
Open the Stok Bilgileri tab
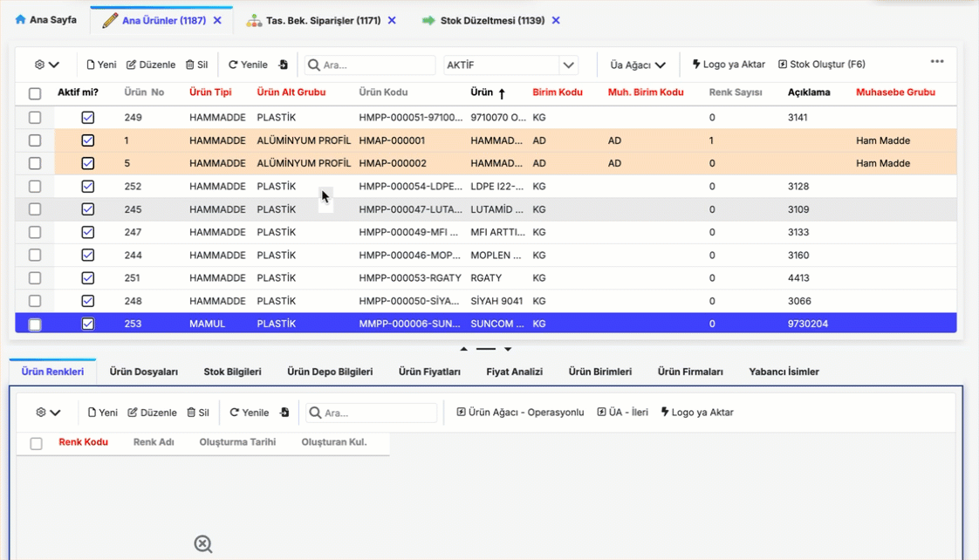pyautogui.click(x=232, y=372)
